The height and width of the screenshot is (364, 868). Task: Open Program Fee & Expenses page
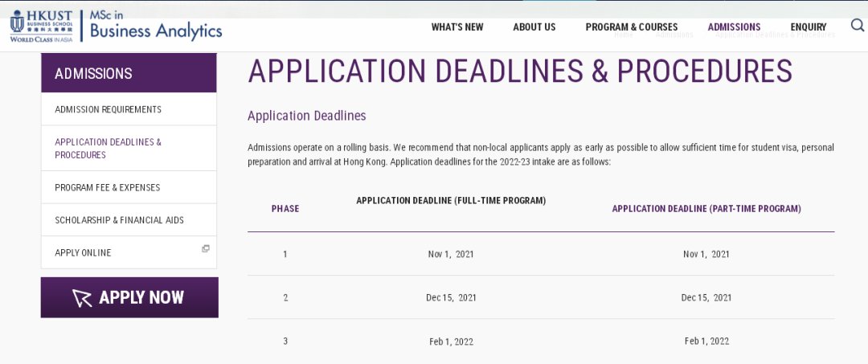coord(108,188)
